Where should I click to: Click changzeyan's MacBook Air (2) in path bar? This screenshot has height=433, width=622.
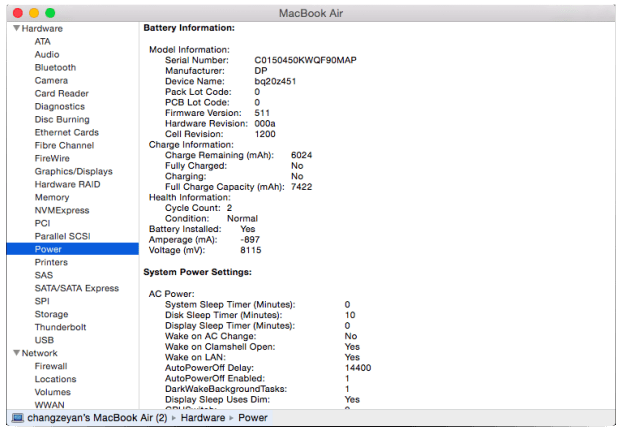pyautogui.click(x=97, y=418)
